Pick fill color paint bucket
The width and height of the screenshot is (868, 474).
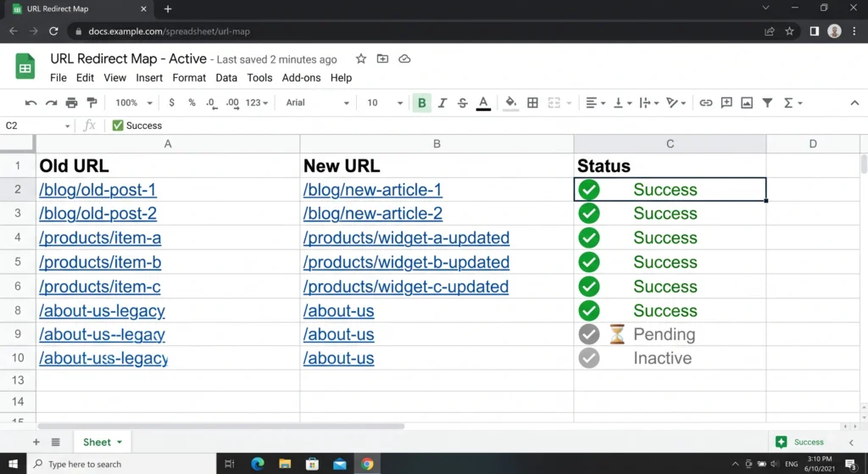(511, 103)
